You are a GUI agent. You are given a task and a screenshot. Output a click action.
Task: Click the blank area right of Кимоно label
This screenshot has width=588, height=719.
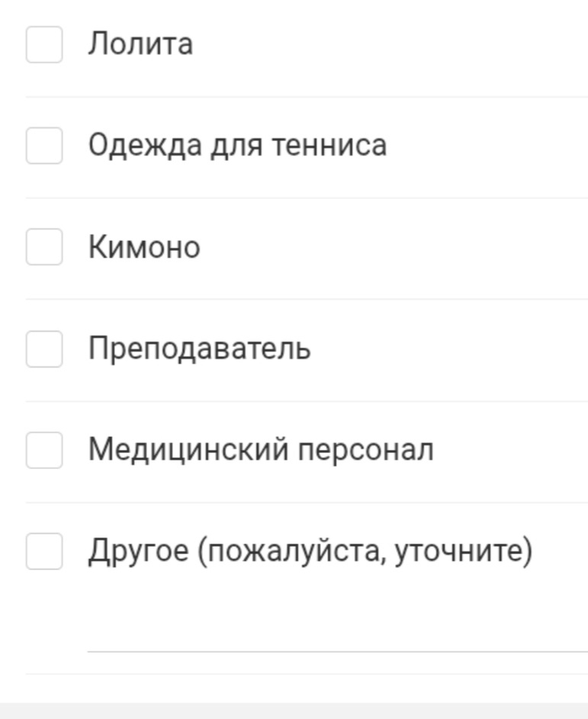tap(397, 247)
